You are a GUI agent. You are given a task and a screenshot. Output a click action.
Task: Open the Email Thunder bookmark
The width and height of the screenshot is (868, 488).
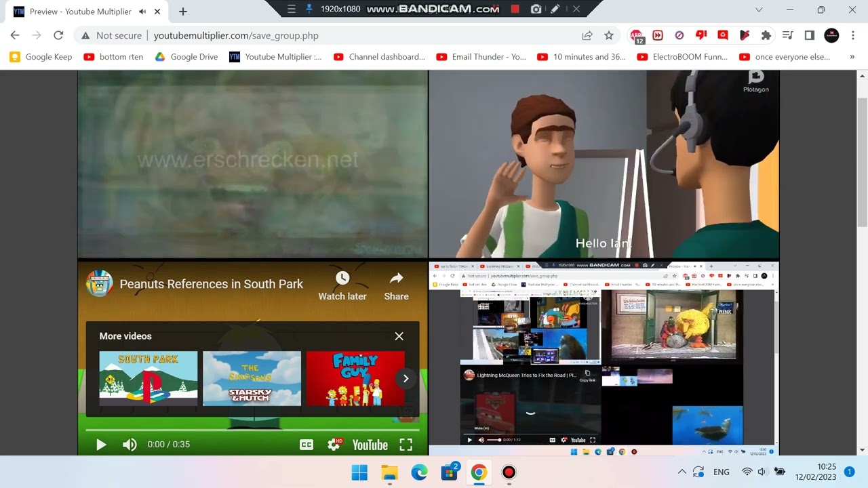tap(482, 57)
